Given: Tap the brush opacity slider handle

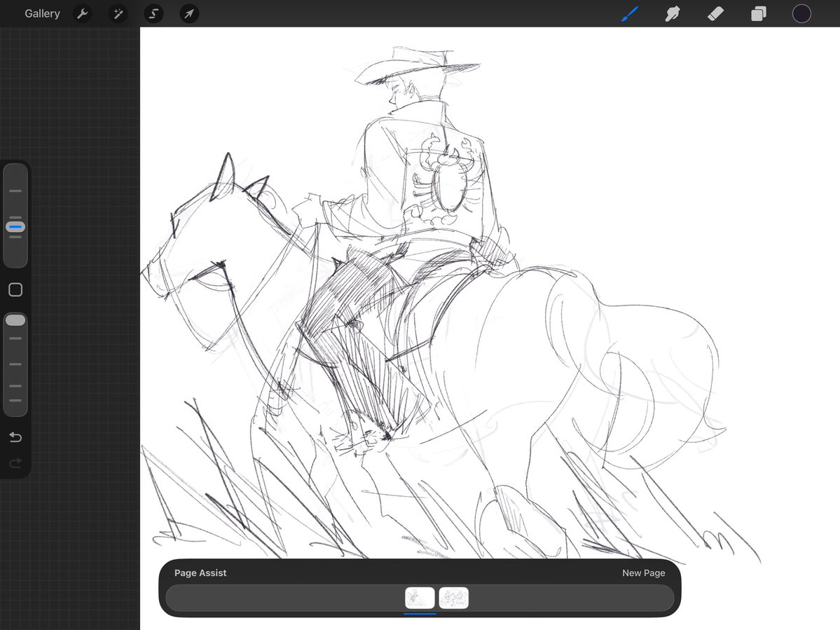Looking at the screenshot, I should 15,320.
